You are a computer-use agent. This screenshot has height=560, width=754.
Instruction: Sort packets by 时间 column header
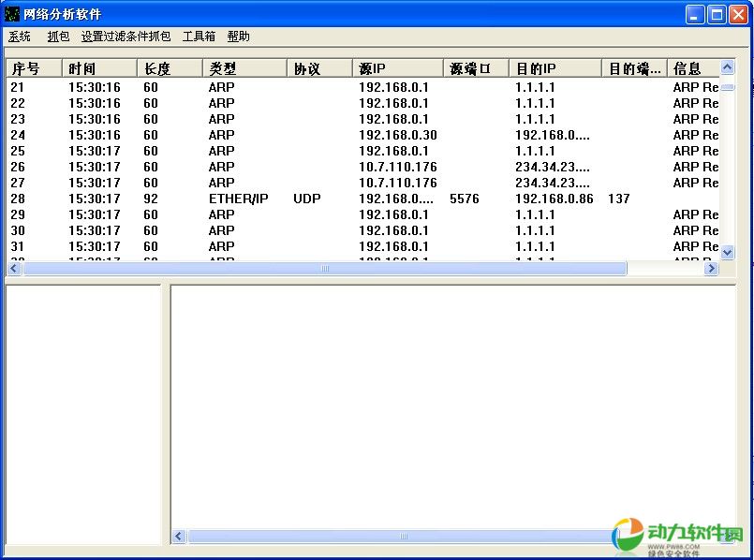click(99, 68)
